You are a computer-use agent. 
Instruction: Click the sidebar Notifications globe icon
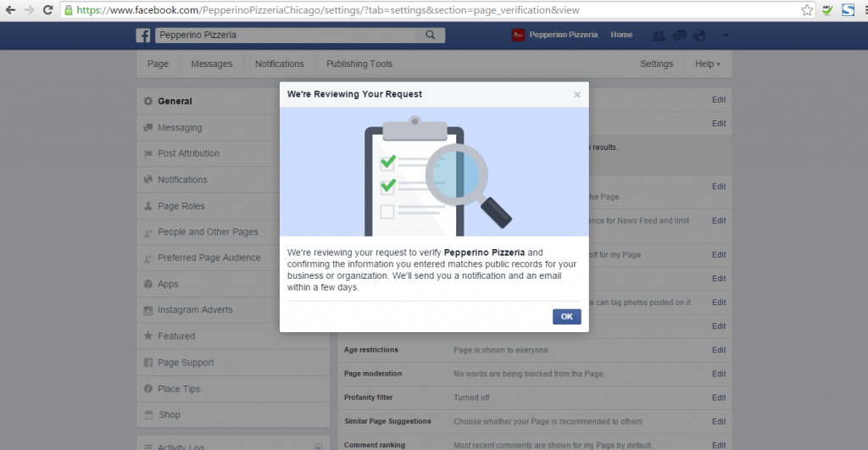click(147, 180)
